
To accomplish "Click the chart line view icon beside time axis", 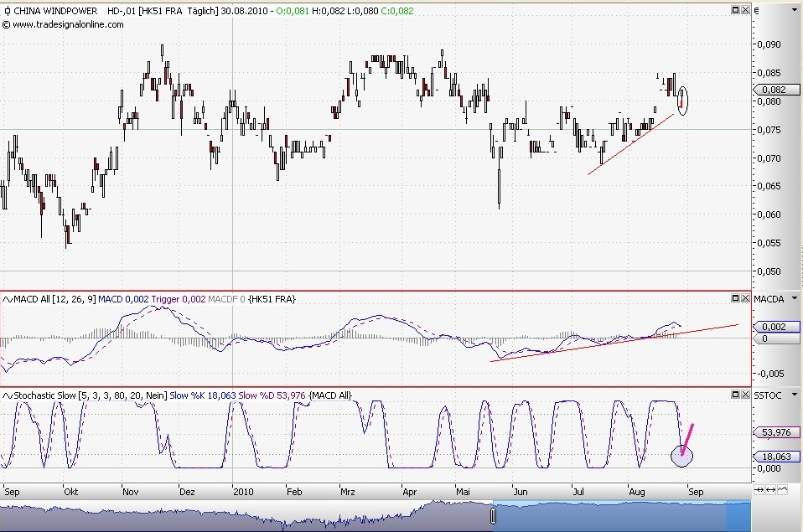I will [783, 490].
